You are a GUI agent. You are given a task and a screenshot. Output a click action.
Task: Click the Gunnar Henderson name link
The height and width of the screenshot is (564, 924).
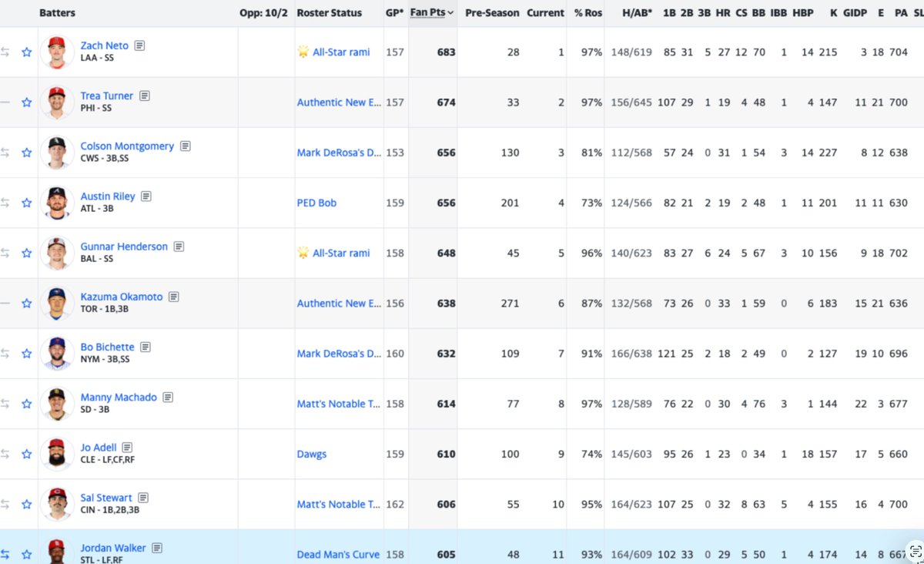click(x=124, y=247)
